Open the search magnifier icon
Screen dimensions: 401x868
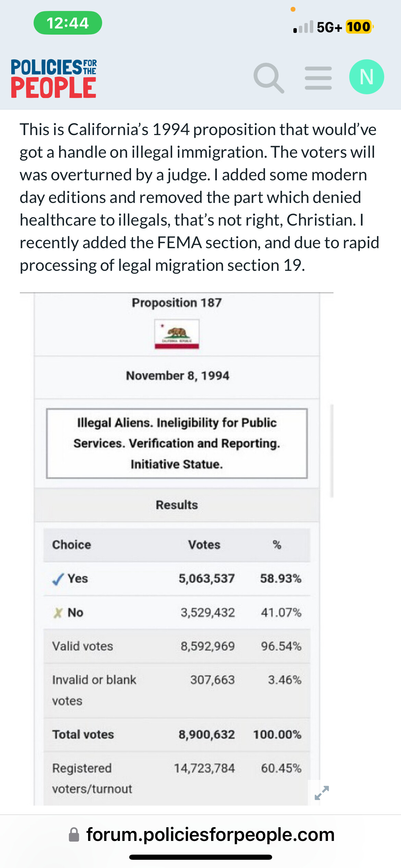(x=269, y=78)
